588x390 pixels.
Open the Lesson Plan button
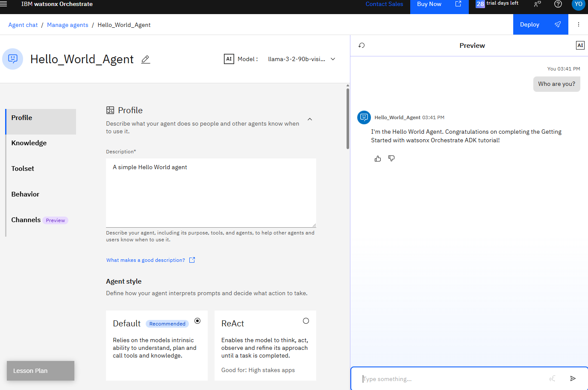tap(41, 371)
